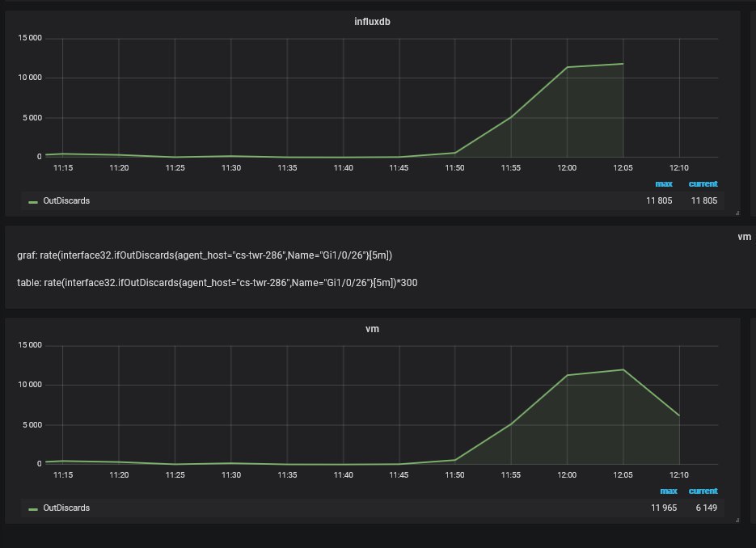Click the green swatch in vm legend
This screenshot has height=548, width=756.
(x=33, y=509)
